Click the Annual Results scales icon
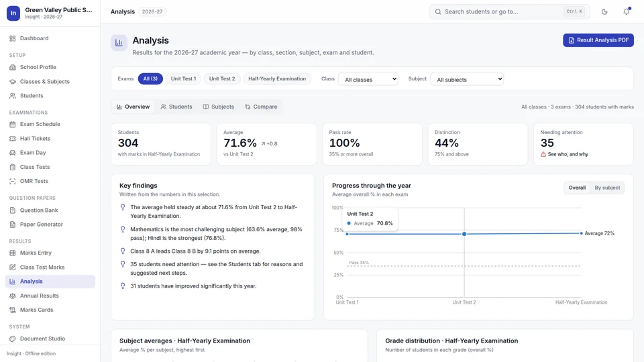The height and width of the screenshot is (362, 644). pyautogui.click(x=12, y=296)
